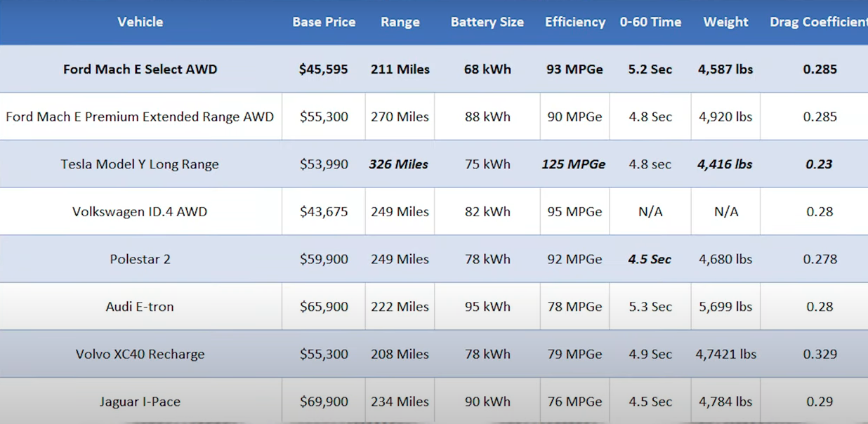Select the Weight column header

[x=726, y=22]
